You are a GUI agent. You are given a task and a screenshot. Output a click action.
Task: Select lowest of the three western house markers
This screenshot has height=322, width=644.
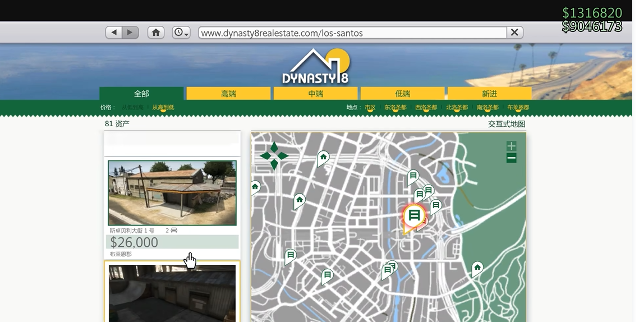[x=300, y=201]
